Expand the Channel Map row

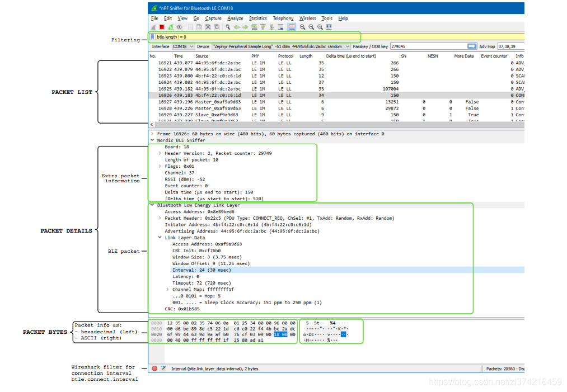click(167, 290)
